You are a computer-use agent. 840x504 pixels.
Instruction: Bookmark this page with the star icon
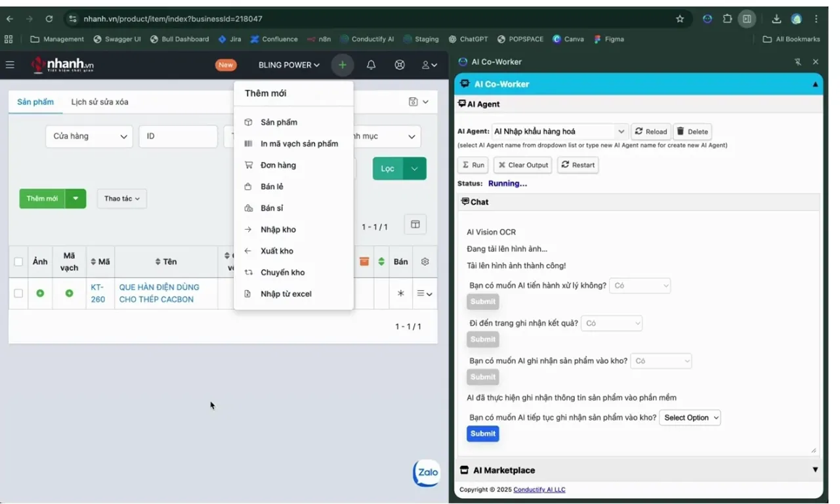[x=680, y=18]
